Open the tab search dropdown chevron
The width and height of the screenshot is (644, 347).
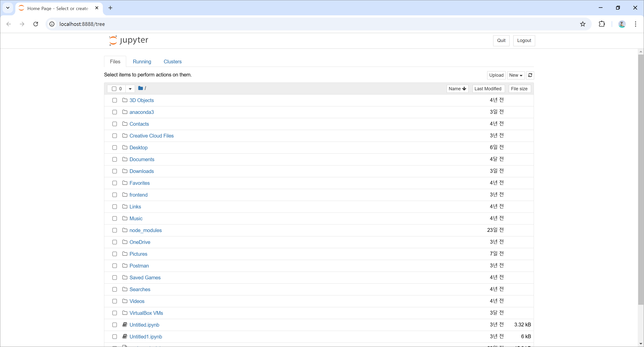point(8,8)
